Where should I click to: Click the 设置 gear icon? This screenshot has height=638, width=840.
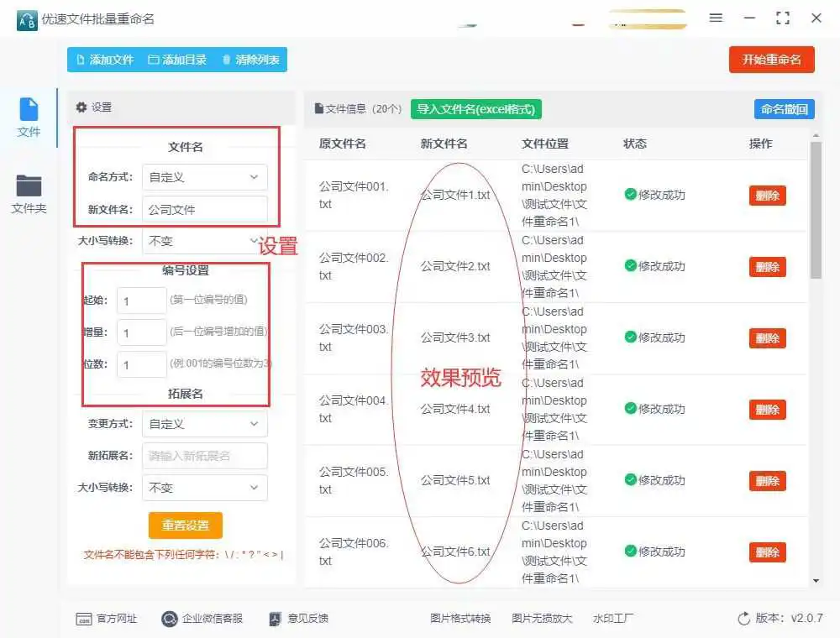click(81, 107)
